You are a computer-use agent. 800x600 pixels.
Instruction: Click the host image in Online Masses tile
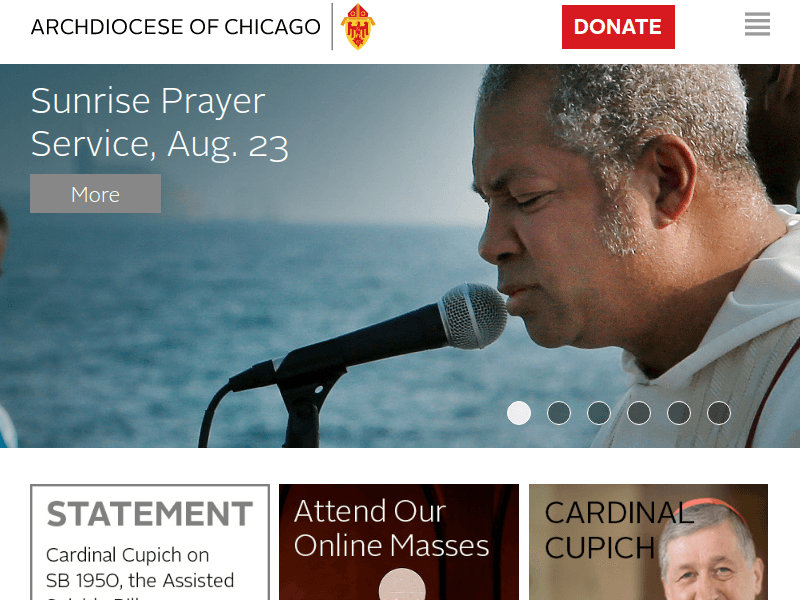click(402, 585)
